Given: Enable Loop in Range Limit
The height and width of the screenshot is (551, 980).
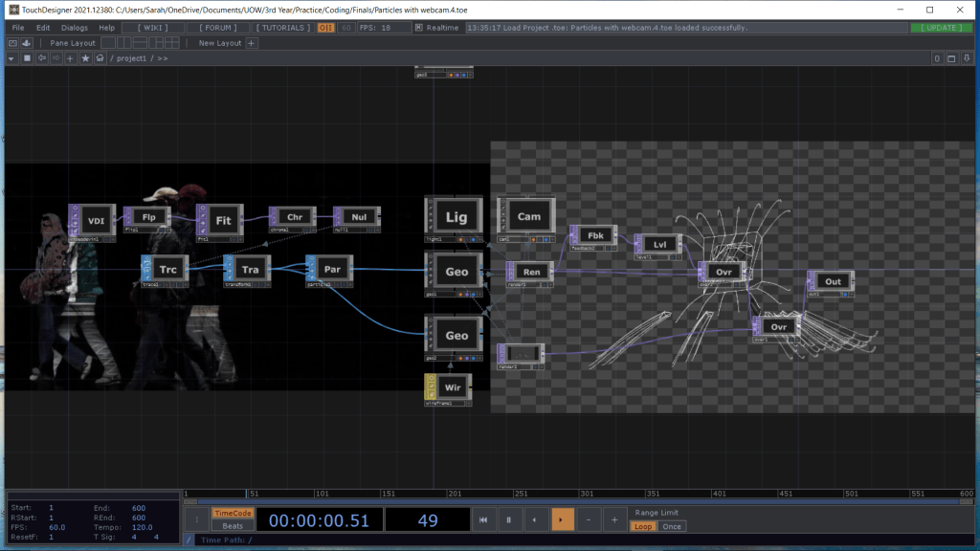Looking at the screenshot, I should [642, 527].
